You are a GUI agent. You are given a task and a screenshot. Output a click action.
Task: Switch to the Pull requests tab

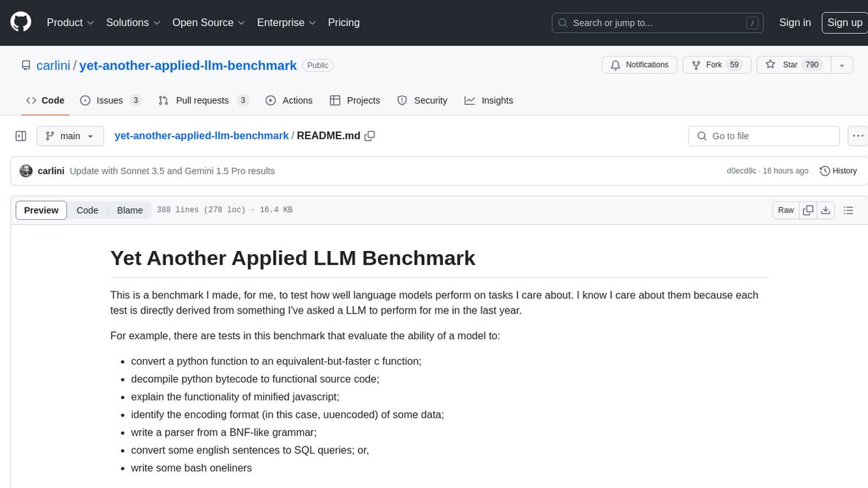tap(203, 100)
